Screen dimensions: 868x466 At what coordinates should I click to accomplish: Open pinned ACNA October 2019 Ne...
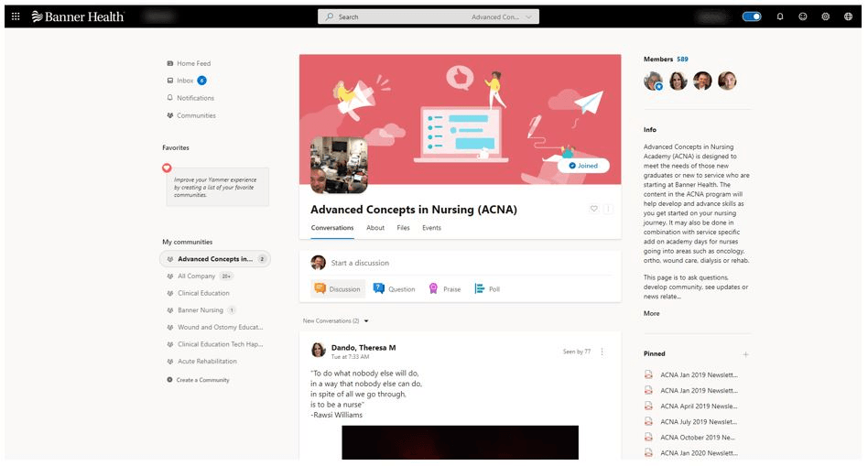click(698, 438)
